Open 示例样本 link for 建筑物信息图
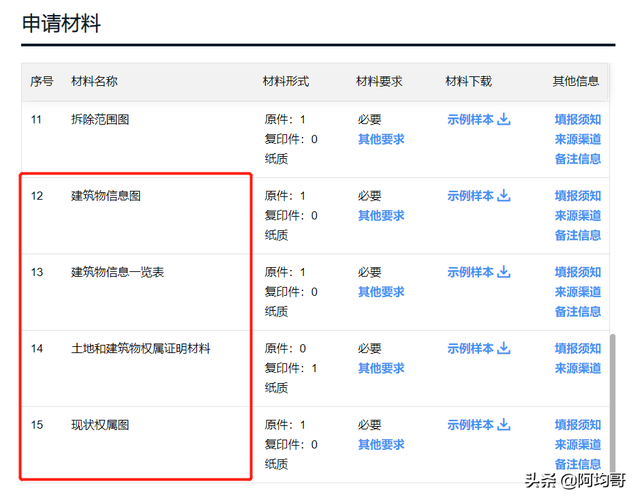The height and width of the screenshot is (503, 640). 471,196
